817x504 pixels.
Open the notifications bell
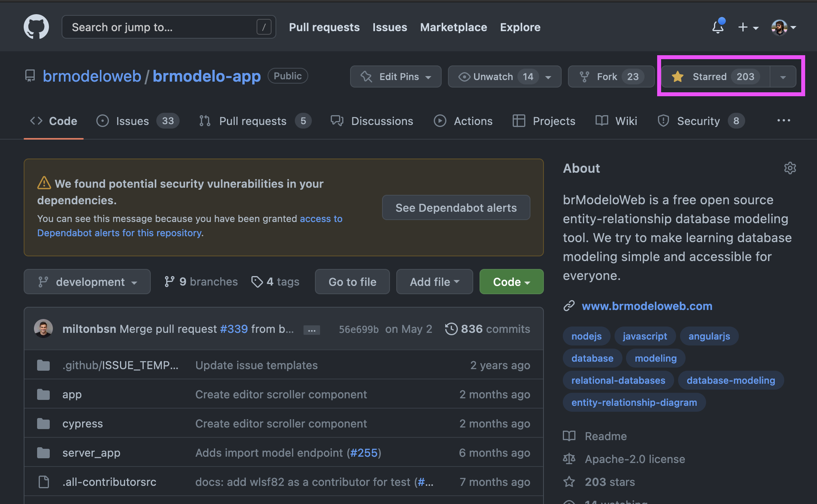point(718,27)
